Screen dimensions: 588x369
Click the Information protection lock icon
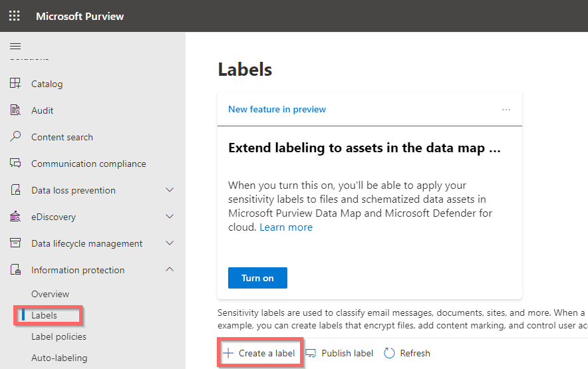coord(15,270)
